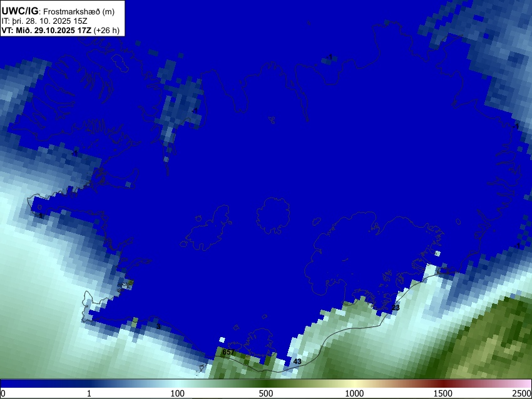Click the '23' value label on the map
Viewport: 532px width, 399px height.
click(396, 308)
